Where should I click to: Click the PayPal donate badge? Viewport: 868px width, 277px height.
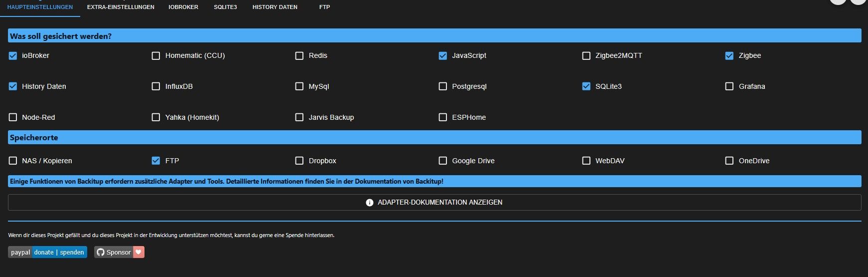point(47,252)
